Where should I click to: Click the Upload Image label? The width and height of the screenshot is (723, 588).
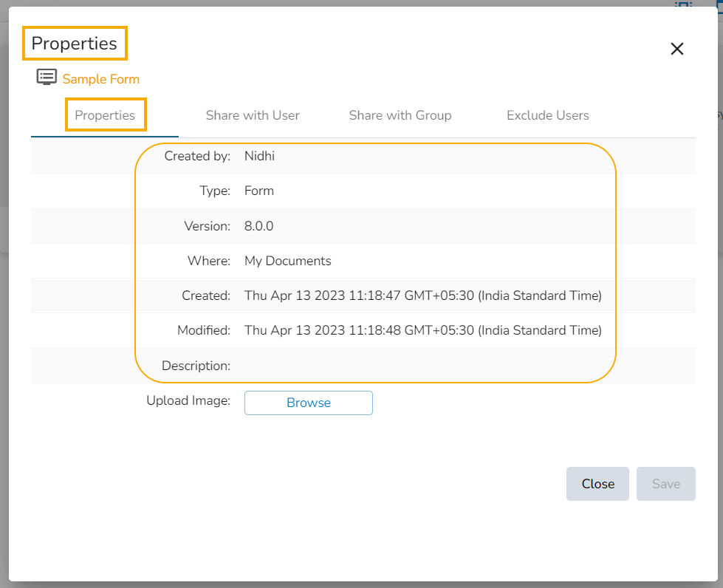click(x=188, y=401)
